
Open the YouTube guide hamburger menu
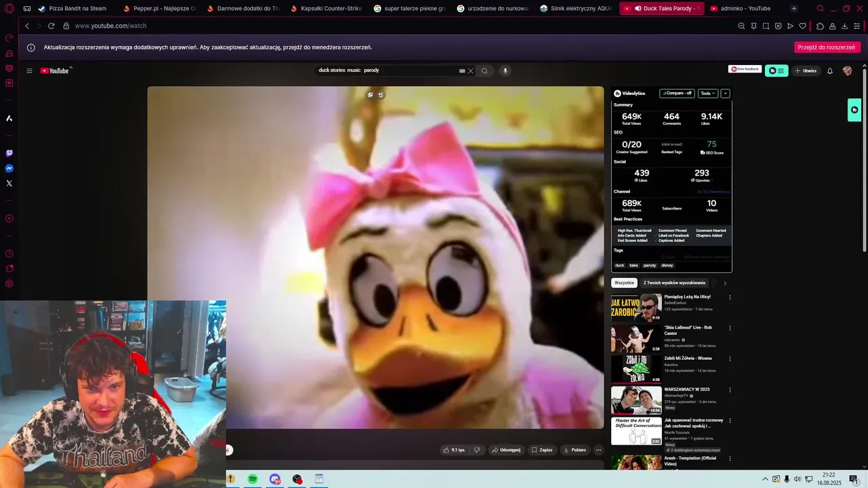pyautogui.click(x=29, y=70)
